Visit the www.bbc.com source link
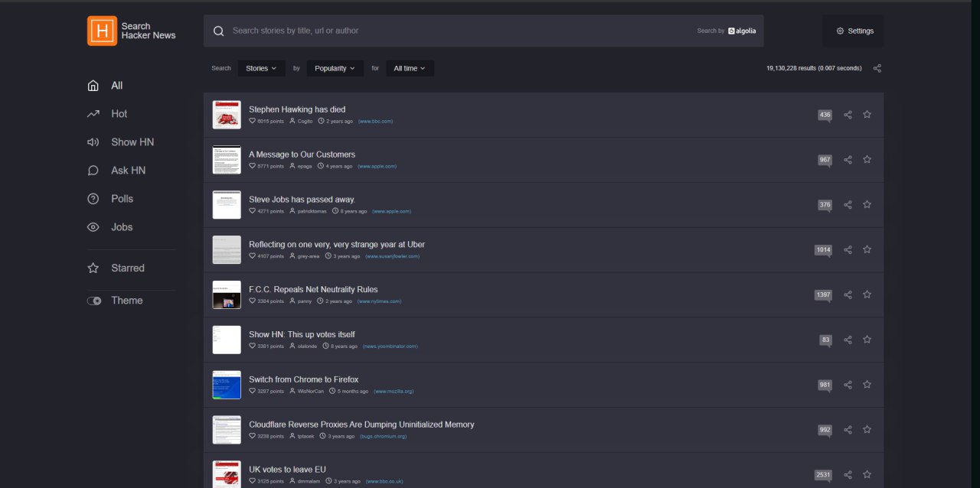The width and height of the screenshot is (980, 488). [x=375, y=122]
